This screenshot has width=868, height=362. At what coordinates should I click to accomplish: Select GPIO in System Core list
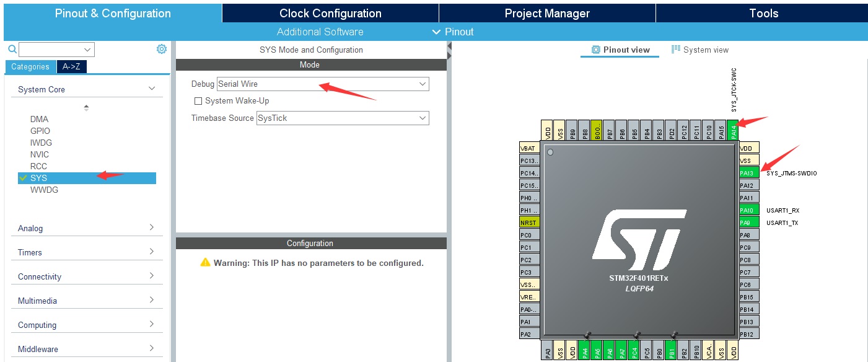[x=40, y=131]
